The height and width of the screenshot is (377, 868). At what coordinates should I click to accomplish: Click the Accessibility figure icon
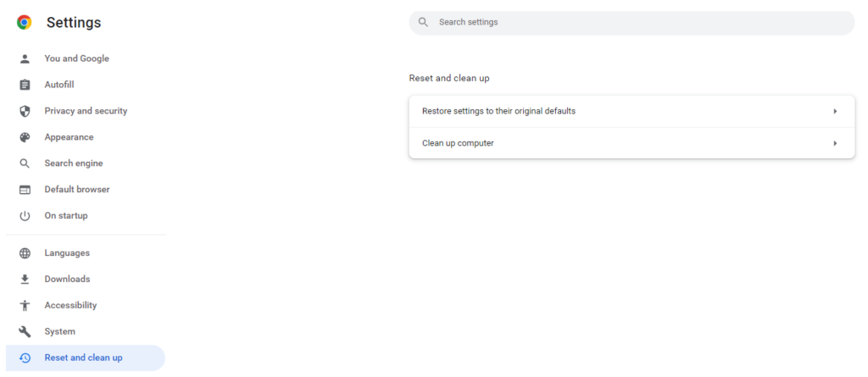tap(25, 306)
